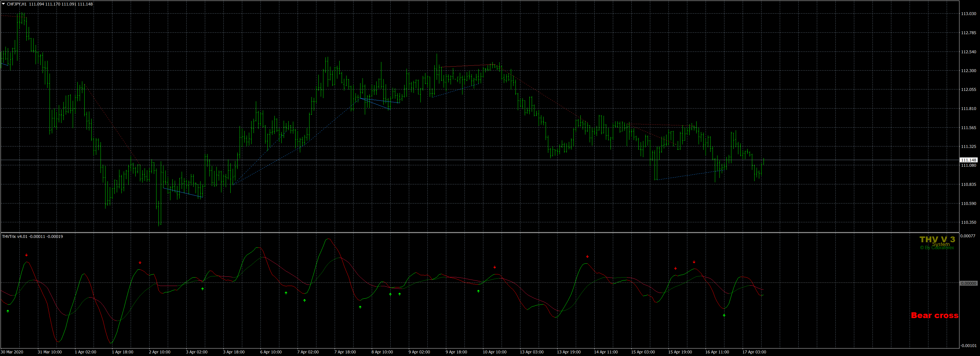Click the -0.00101 indicator scale value
Screen dimensions: 980x356
coord(968,345)
